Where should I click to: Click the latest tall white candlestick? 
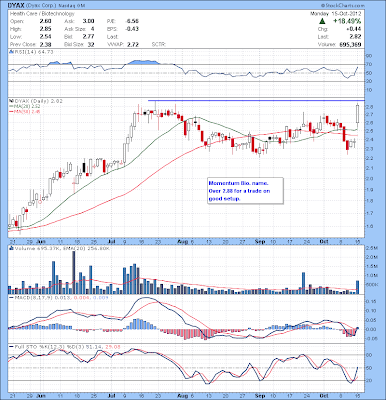click(x=358, y=114)
